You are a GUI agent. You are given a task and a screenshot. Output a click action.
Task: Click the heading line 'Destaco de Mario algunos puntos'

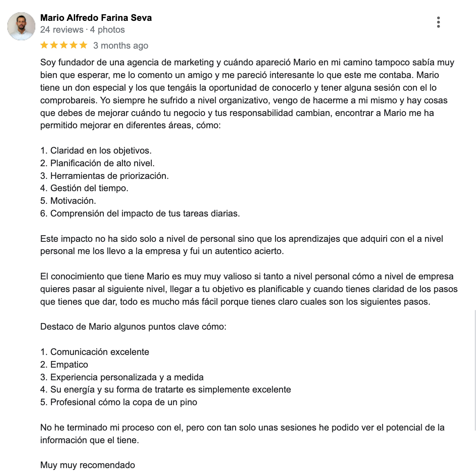click(133, 327)
